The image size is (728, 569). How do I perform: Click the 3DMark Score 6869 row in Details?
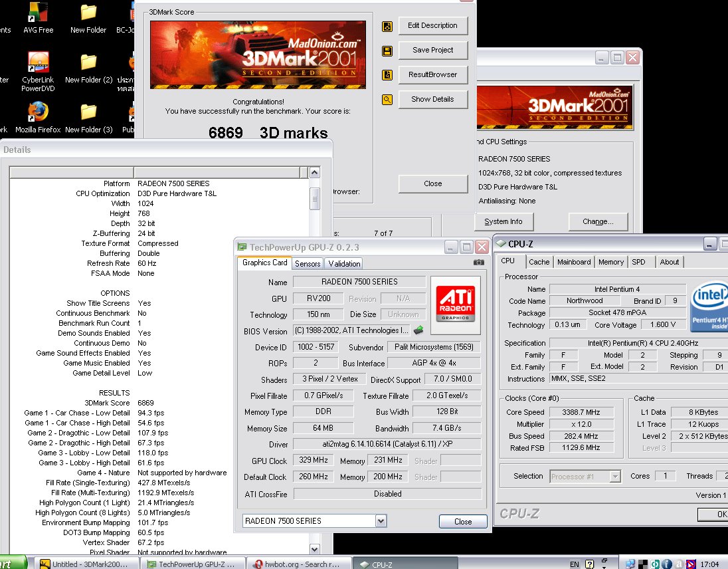tap(159, 403)
